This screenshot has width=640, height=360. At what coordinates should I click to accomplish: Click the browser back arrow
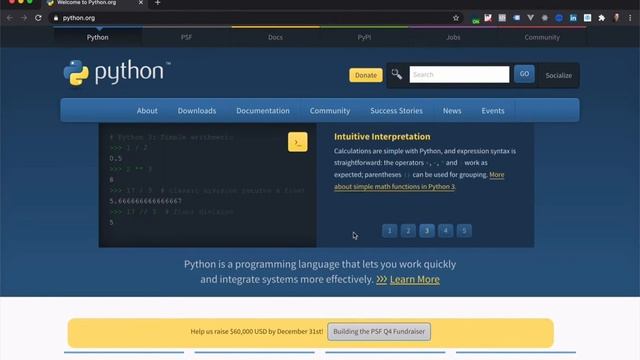(x=9, y=18)
